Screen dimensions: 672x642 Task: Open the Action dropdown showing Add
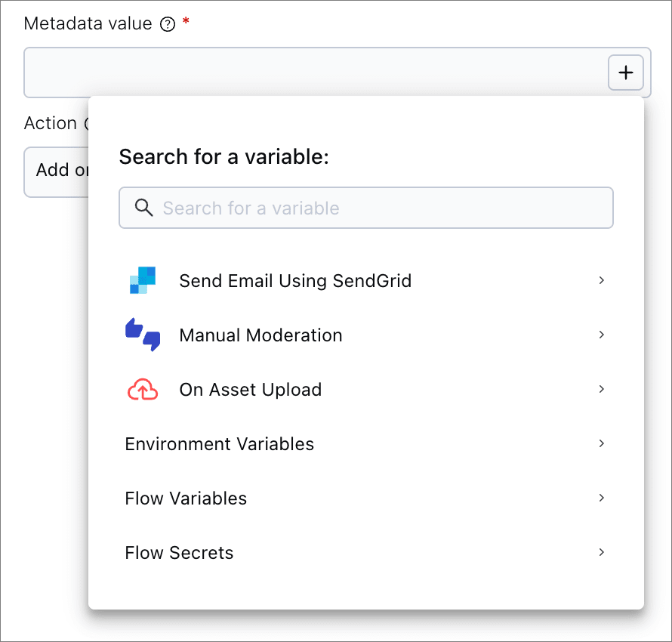click(57, 171)
